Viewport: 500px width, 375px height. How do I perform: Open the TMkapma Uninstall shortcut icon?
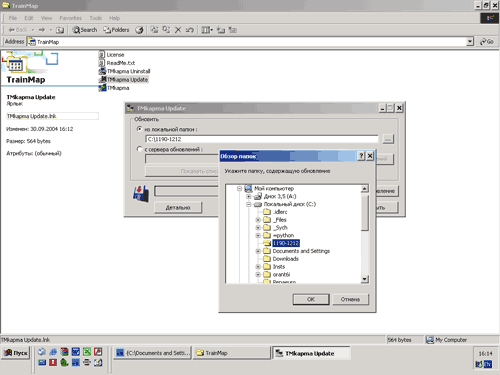tap(102, 71)
